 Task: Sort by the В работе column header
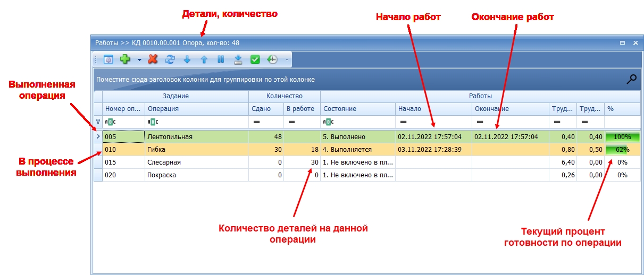click(302, 109)
